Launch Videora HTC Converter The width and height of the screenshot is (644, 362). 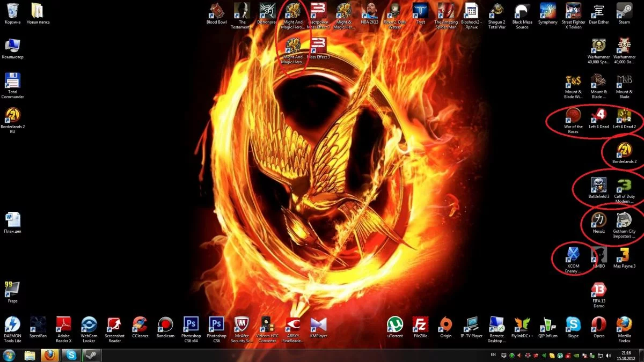click(268, 330)
